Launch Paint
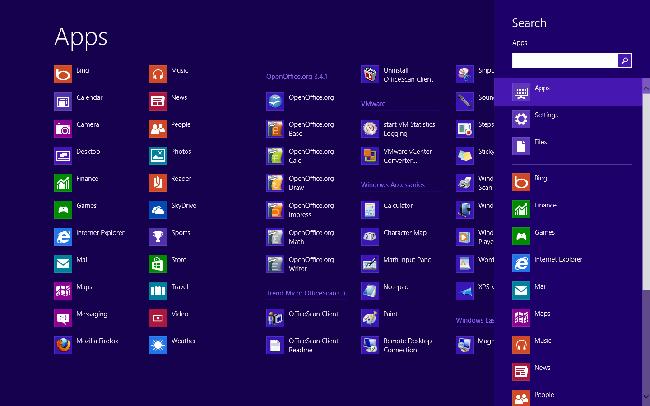Viewport: 650px width, 406px height. click(x=370, y=318)
